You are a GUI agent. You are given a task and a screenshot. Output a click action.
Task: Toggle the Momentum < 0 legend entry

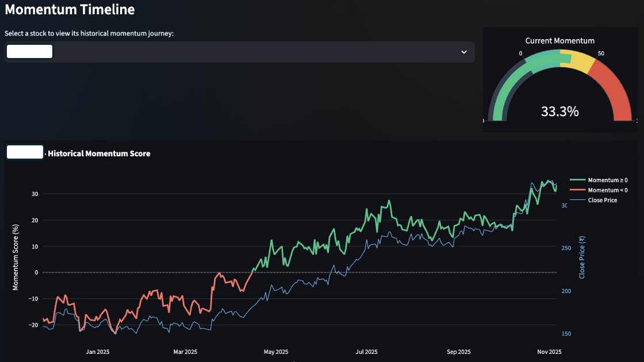pos(607,190)
